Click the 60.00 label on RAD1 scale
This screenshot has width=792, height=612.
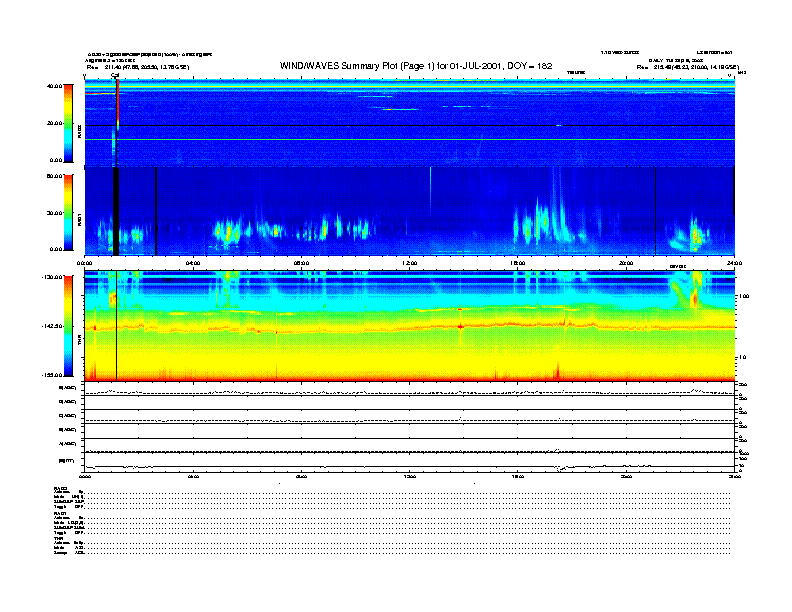(54, 176)
